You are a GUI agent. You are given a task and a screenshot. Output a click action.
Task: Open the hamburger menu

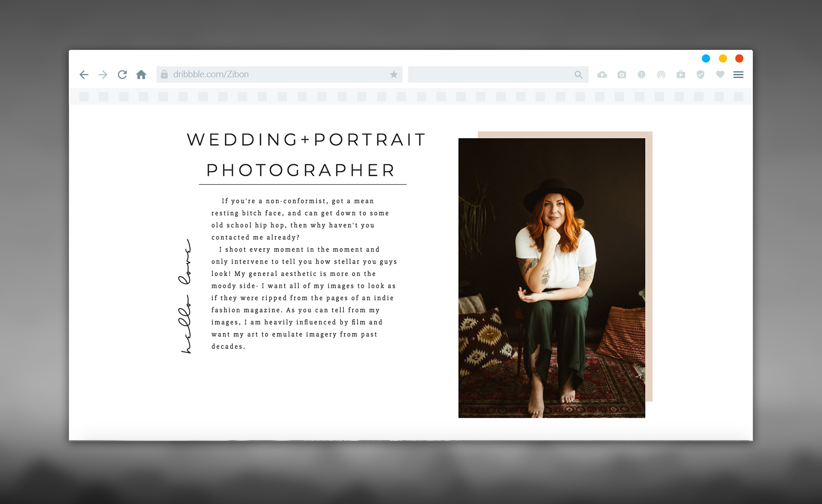click(738, 74)
